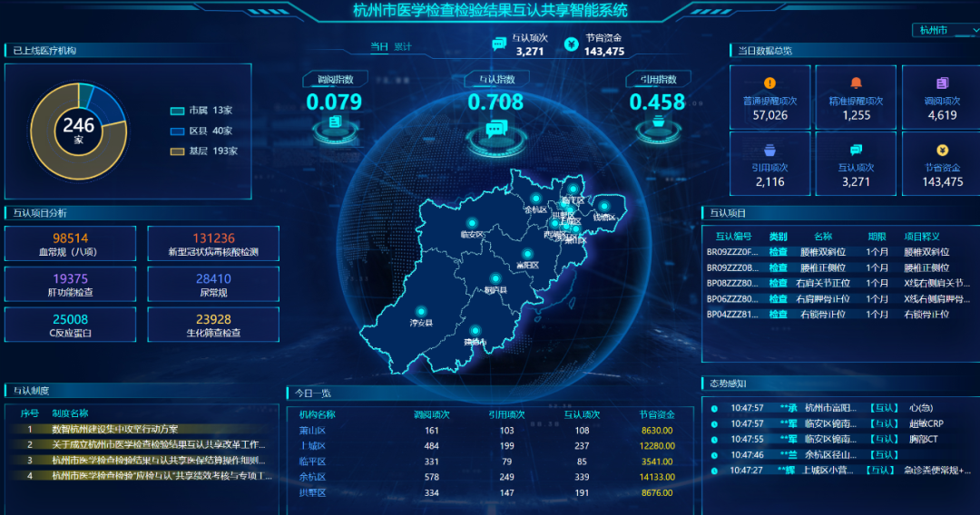
Task: Click the document icon under 调阅指数 0.079
Action: (x=334, y=122)
